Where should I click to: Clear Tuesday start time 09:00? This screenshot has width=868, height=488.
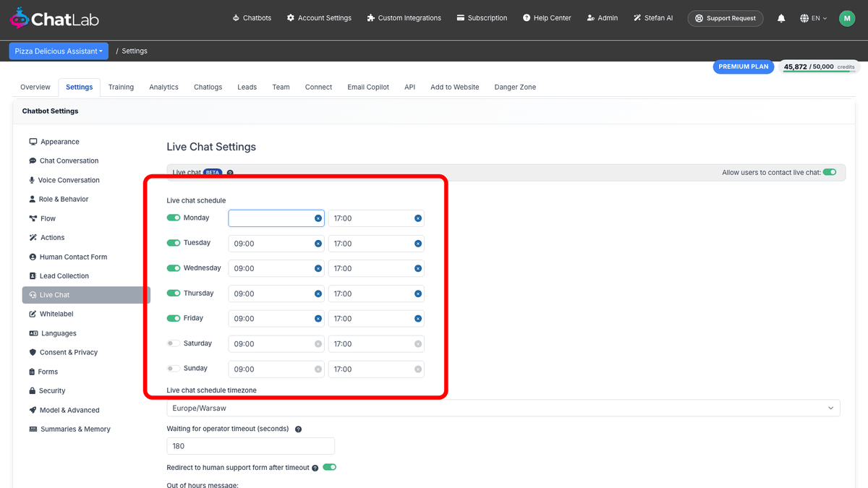(318, 244)
